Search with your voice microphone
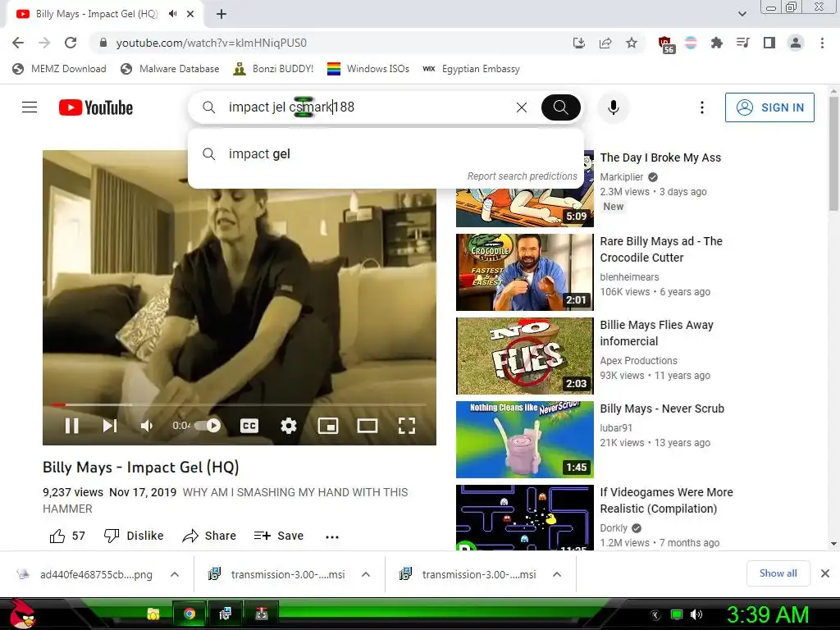The width and height of the screenshot is (840, 630). click(614, 107)
